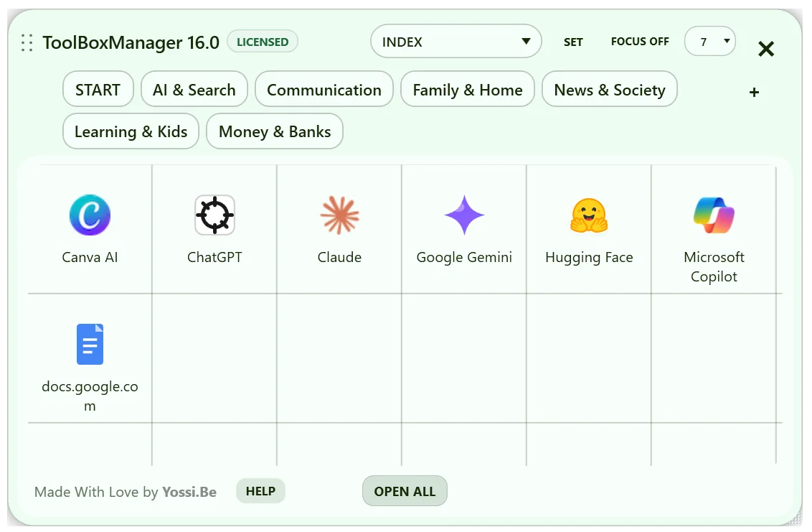
Task: Click the docs.google.com label text
Action: [x=90, y=396]
